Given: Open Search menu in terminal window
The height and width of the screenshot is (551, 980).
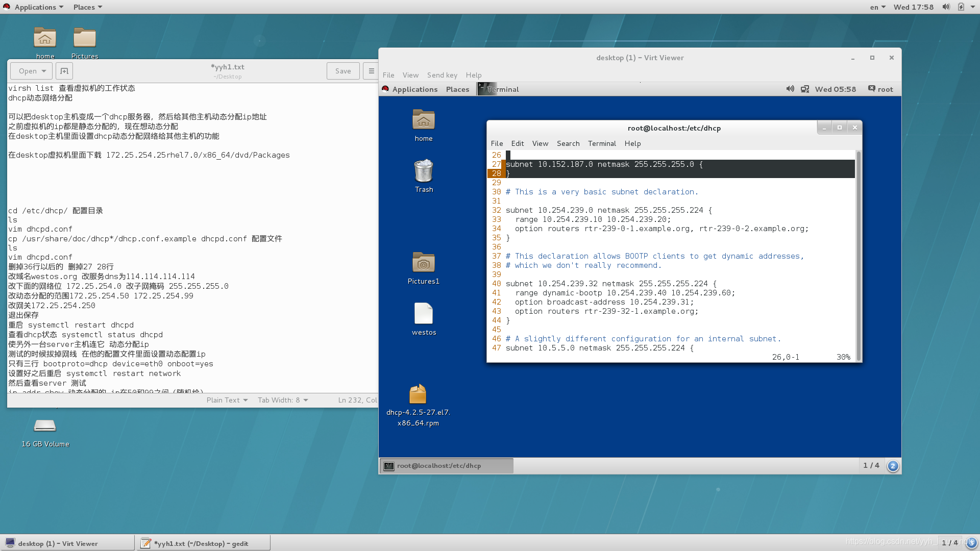Looking at the screenshot, I should coord(568,143).
